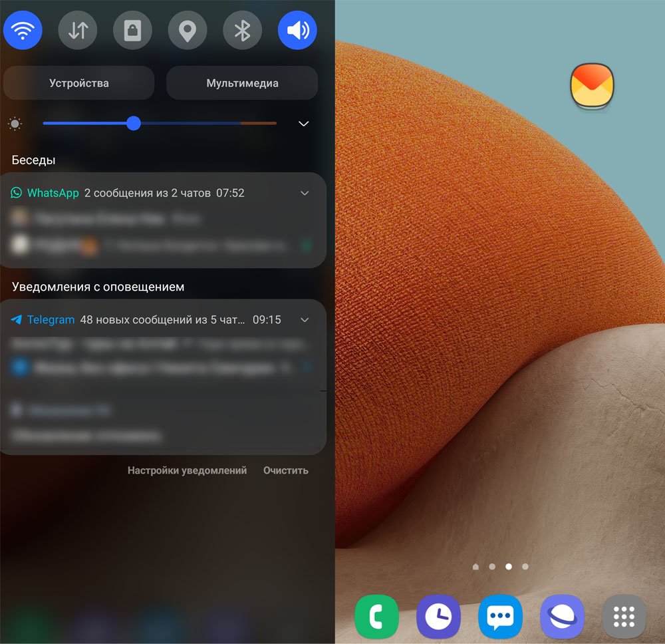Expand brightness options chevron
Viewport: 665px width, 644px height.
point(304,124)
